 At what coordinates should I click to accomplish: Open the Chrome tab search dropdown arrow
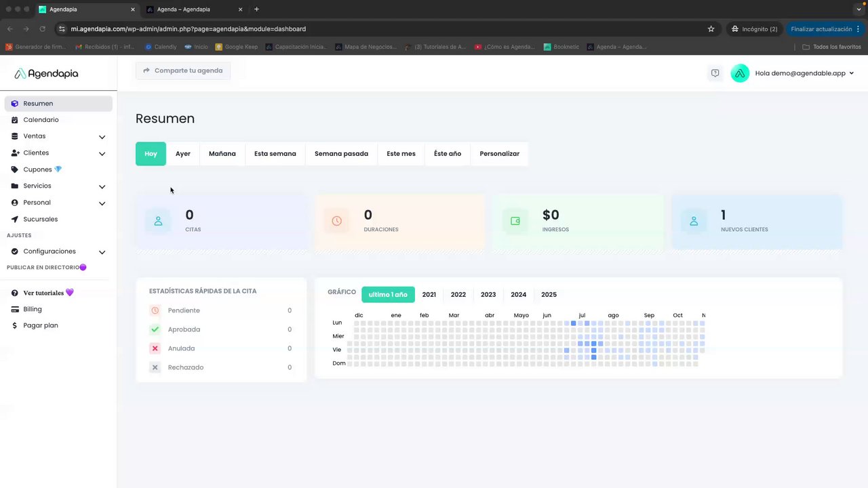[x=859, y=9]
